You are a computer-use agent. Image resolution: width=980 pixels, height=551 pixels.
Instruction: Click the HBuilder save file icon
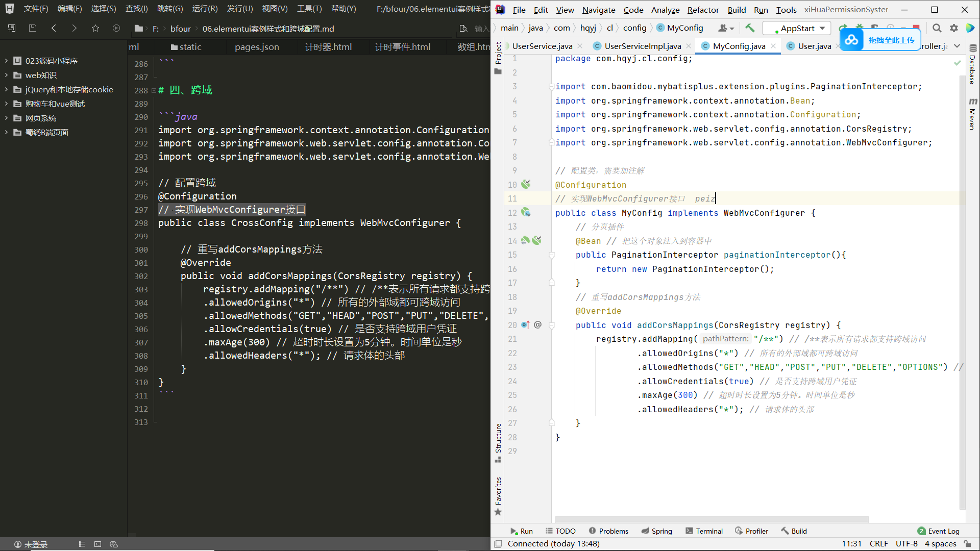pyautogui.click(x=33, y=29)
